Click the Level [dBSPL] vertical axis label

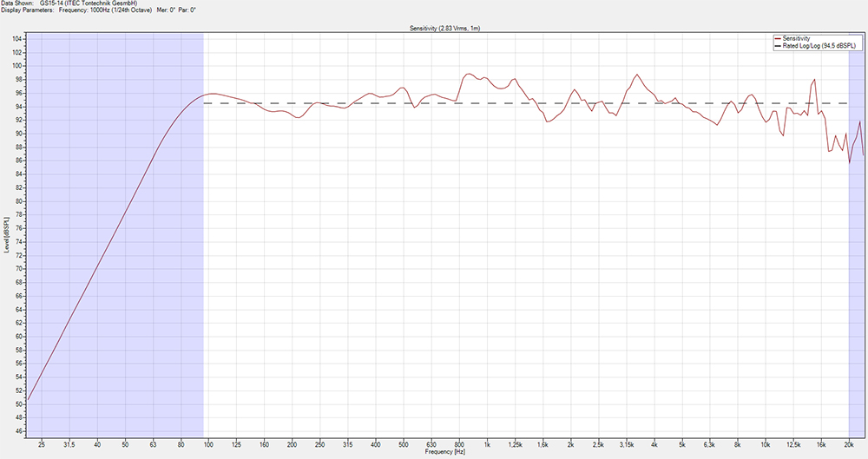tap(7, 235)
